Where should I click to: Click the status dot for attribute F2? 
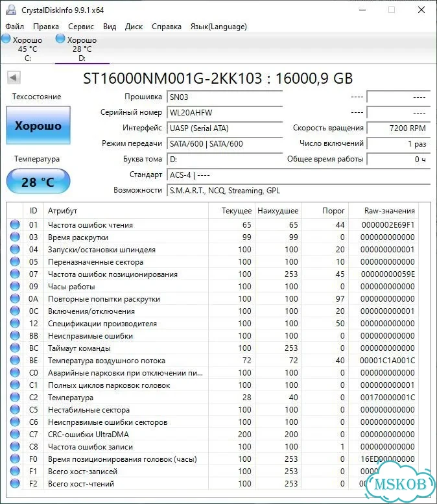pos(15,483)
